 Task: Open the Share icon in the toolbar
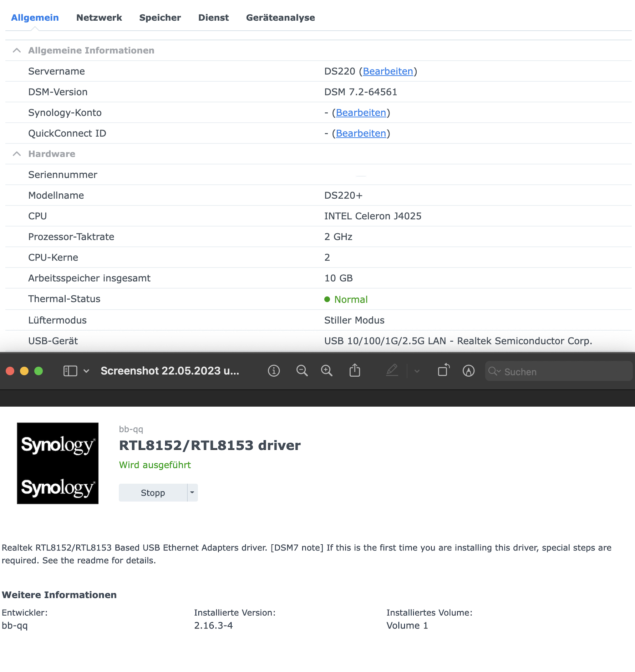click(x=355, y=371)
